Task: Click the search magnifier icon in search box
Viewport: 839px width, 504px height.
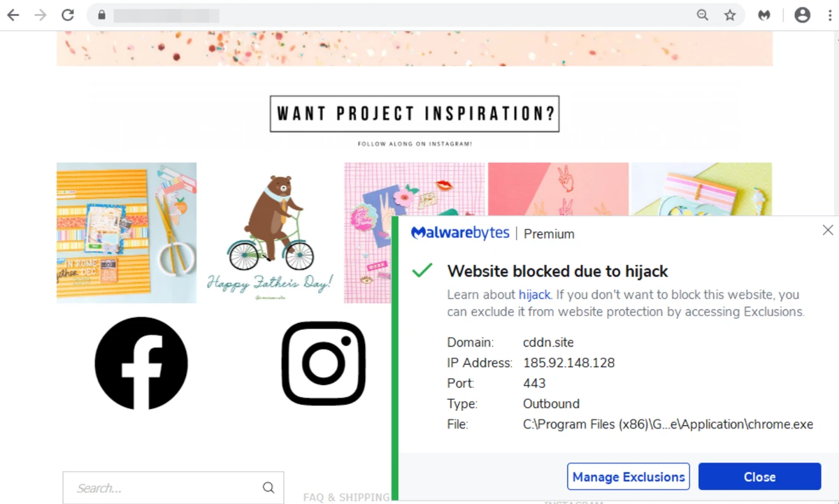Action: (x=268, y=488)
